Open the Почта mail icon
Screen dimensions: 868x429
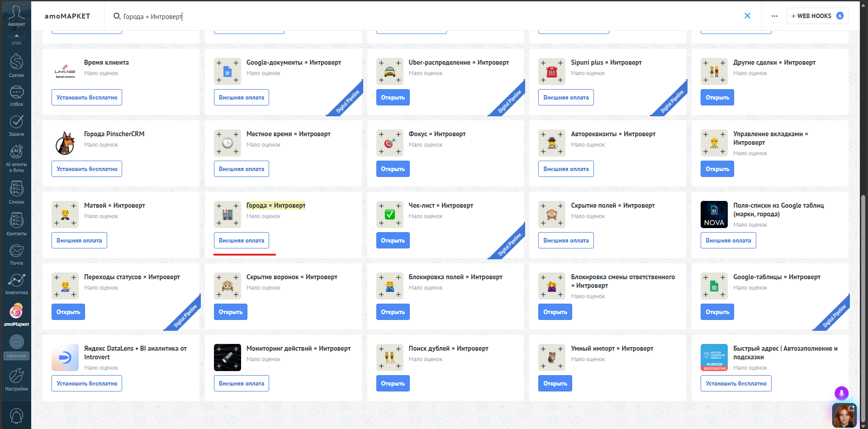click(16, 255)
